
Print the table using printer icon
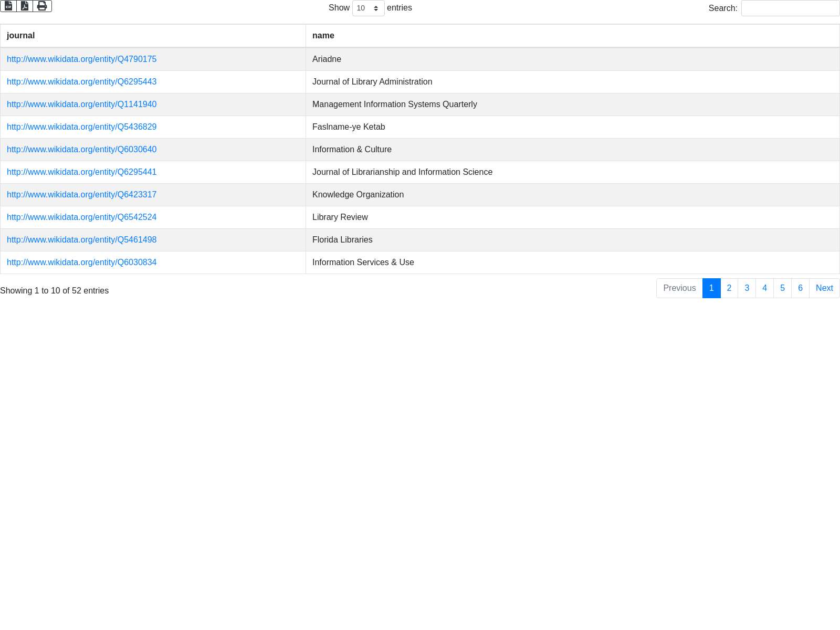click(x=42, y=6)
